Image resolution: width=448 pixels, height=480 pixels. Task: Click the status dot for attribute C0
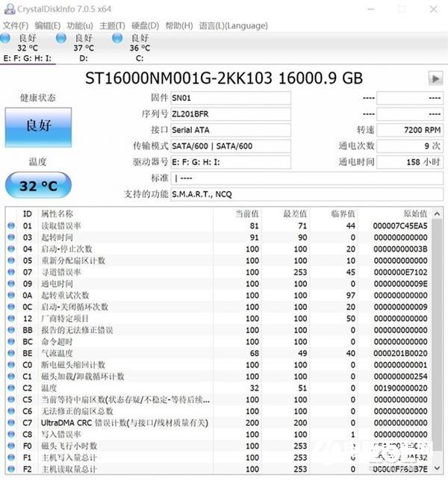pos(11,364)
